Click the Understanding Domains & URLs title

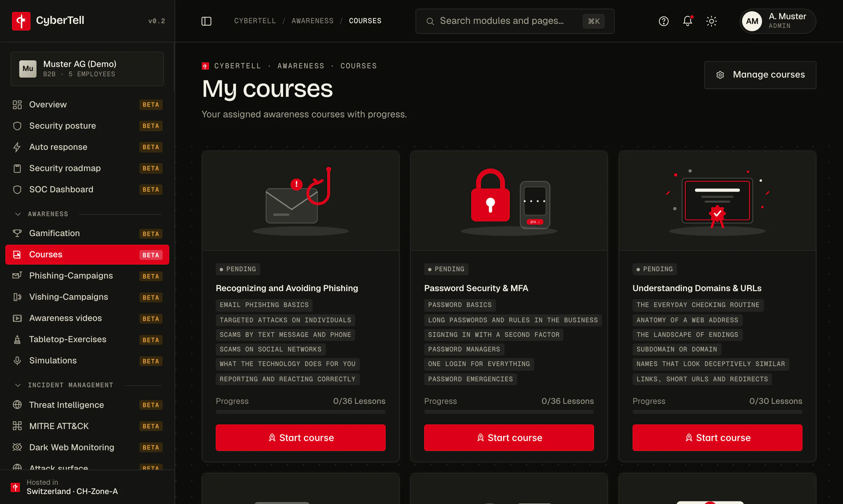tap(697, 288)
